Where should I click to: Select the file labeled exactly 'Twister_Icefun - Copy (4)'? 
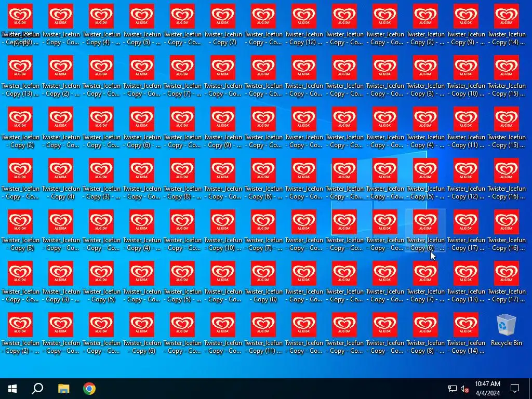coord(61,179)
